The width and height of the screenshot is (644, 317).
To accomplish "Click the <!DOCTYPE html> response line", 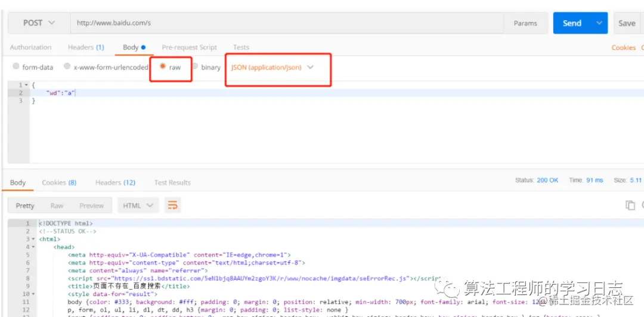I will point(66,223).
